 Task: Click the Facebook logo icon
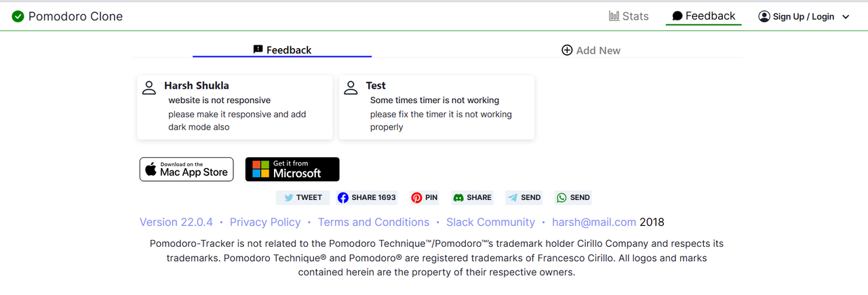click(x=343, y=198)
